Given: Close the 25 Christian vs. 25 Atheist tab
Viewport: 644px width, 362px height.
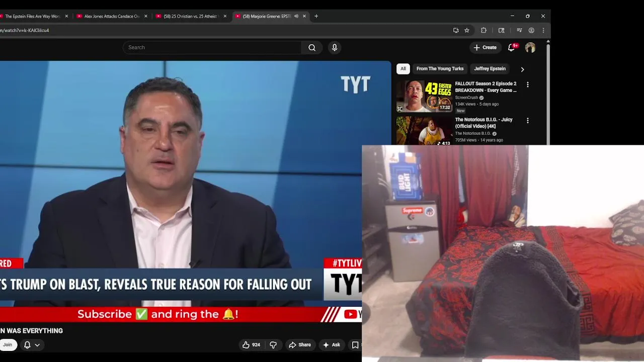Looking at the screenshot, I should 225,16.
